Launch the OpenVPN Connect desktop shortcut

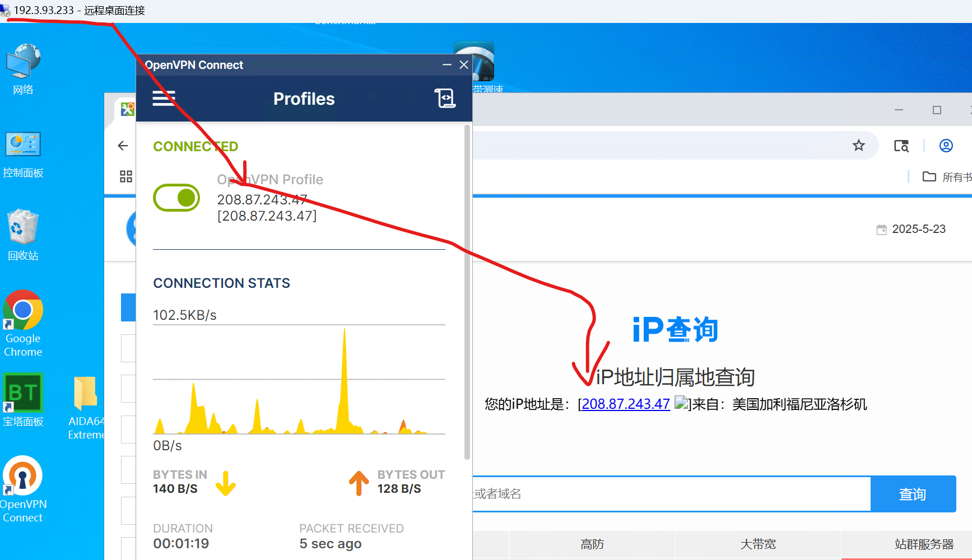(23, 489)
